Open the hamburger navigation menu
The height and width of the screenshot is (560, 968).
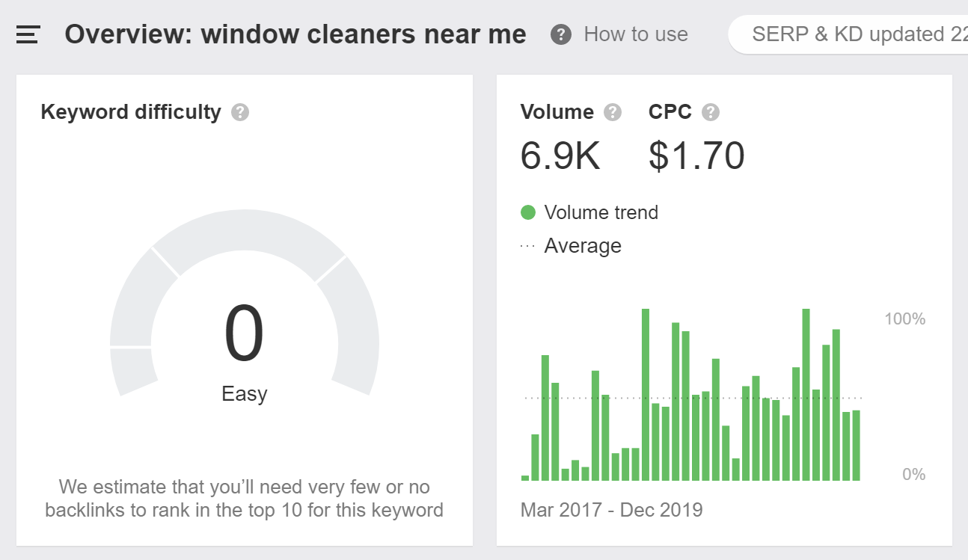coord(28,34)
